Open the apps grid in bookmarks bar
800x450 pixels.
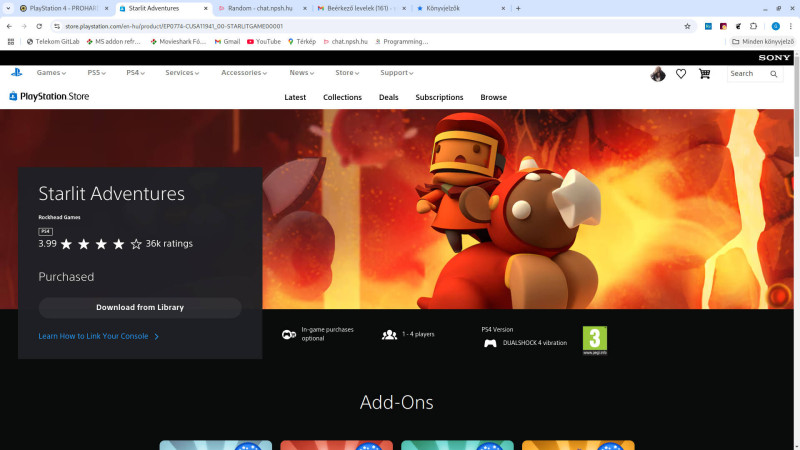pyautogui.click(x=11, y=41)
